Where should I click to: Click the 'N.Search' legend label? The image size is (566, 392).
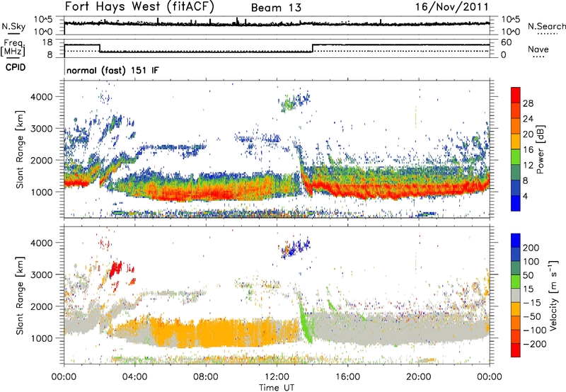(x=546, y=26)
